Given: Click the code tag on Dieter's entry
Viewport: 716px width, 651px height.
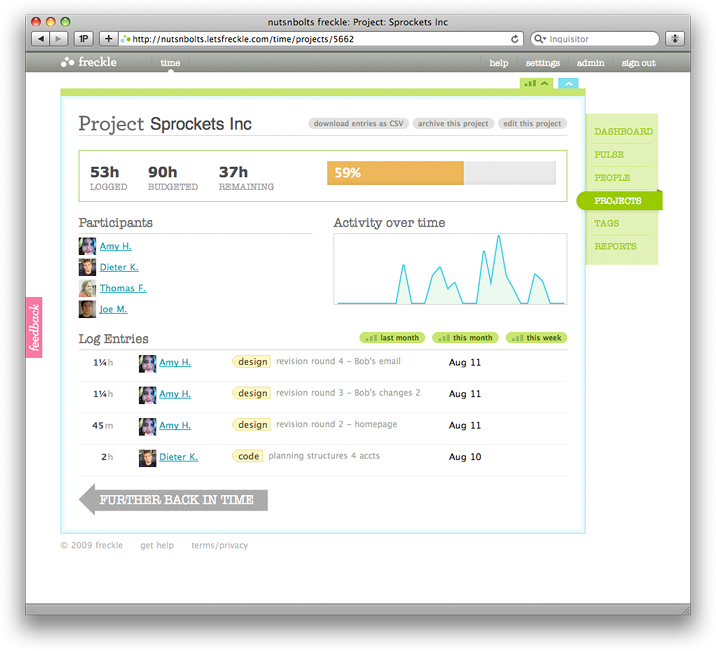Looking at the screenshot, I should (248, 456).
